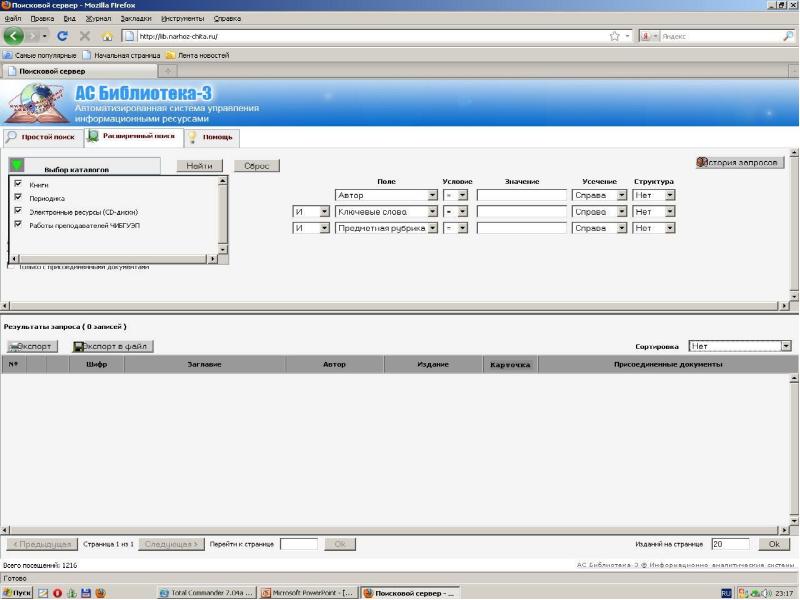Uncheck Электронные ресурсы (CD-диски) checkbox
The height and width of the screenshot is (600, 800).
point(18,211)
